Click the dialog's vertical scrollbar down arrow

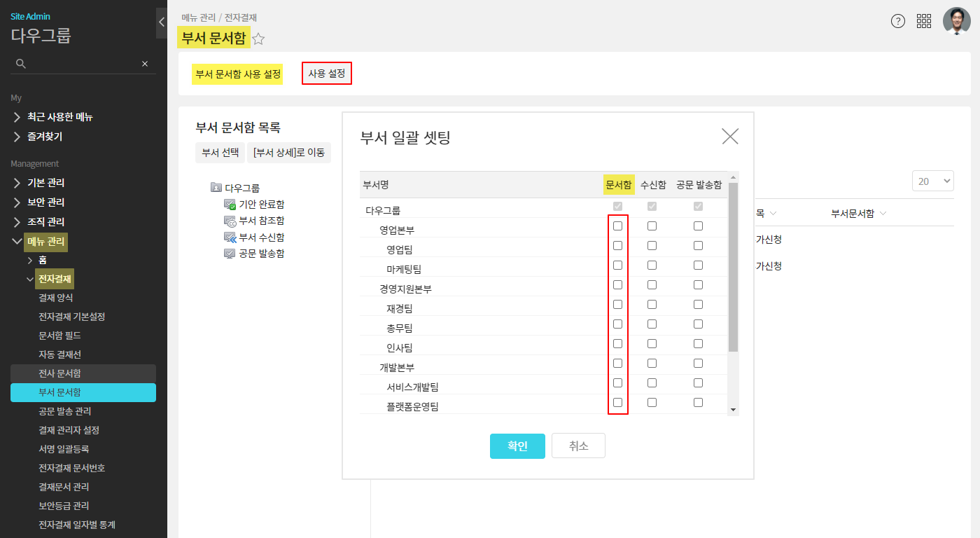733,409
